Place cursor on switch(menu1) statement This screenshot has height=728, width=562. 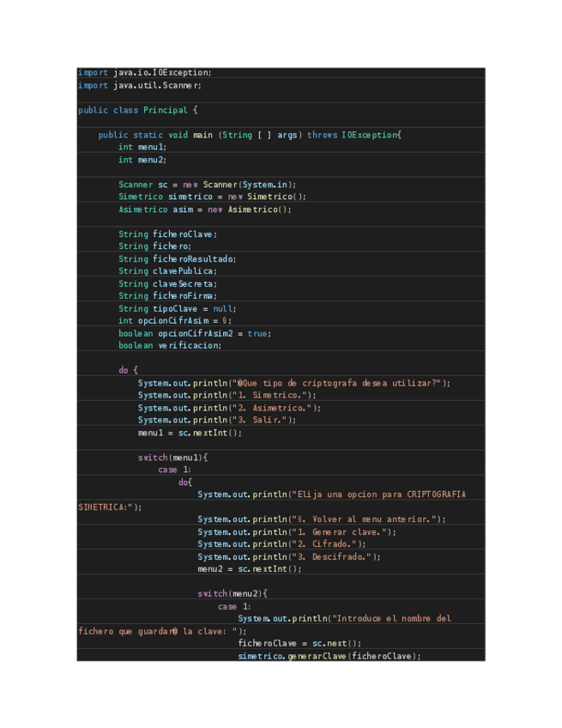172,458
